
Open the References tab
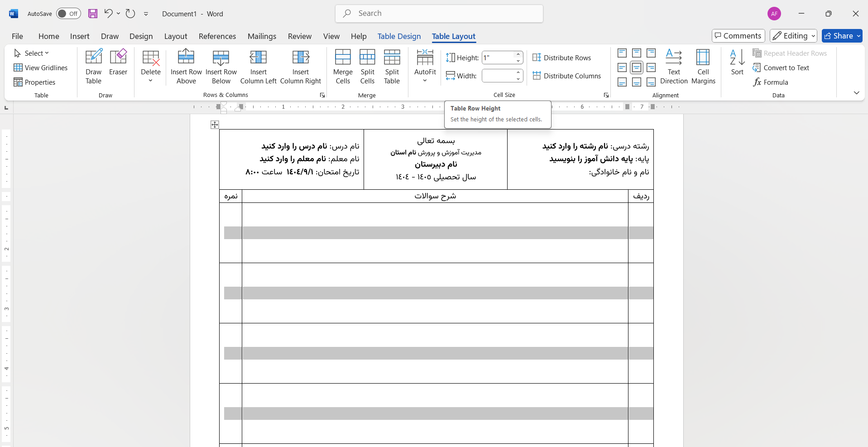click(217, 36)
